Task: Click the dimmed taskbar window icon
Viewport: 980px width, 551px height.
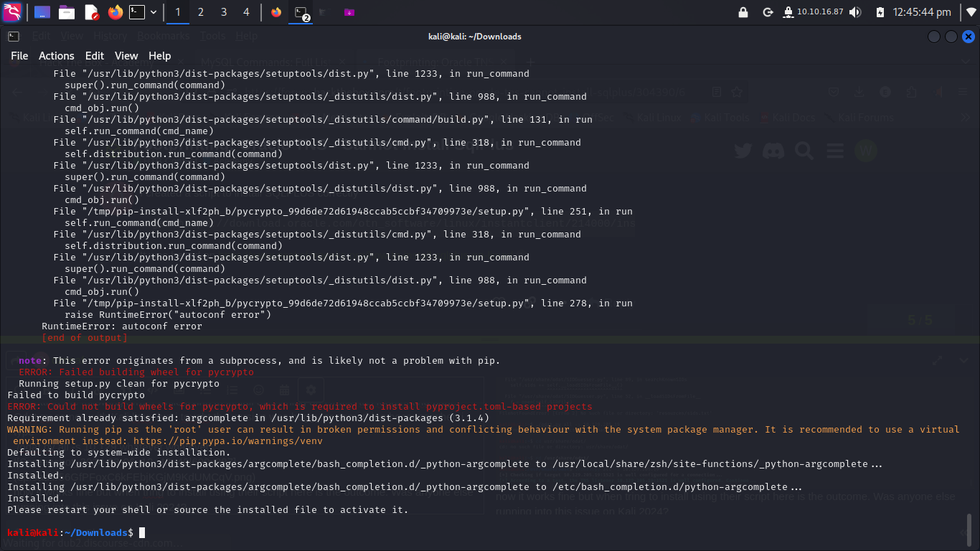Action: click(x=324, y=12)
